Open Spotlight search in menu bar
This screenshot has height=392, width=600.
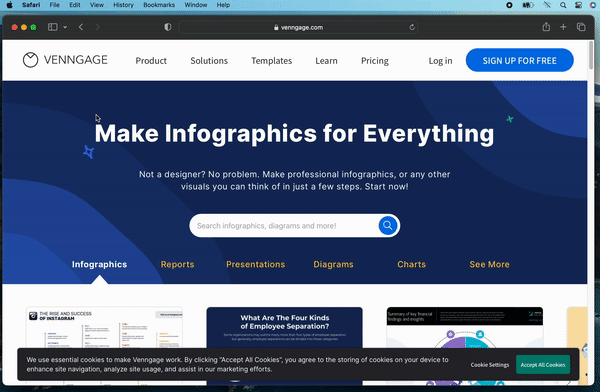click(x=563, y=5)
